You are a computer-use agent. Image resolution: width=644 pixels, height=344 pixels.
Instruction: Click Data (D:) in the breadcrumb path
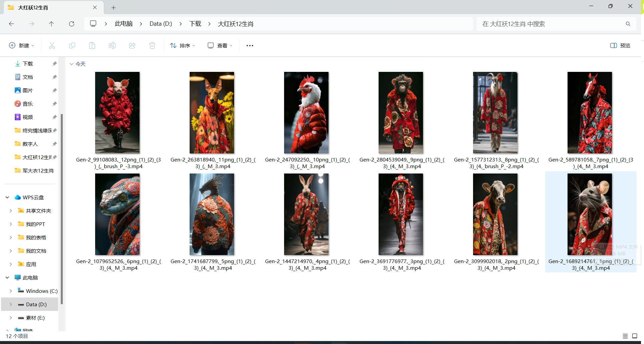coord(161,24)
